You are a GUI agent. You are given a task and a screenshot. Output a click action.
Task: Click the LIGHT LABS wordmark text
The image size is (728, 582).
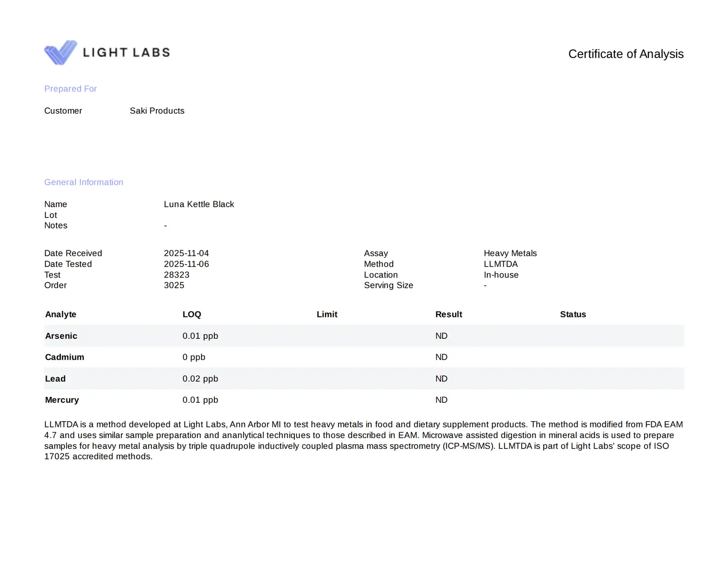pos(126,53)
